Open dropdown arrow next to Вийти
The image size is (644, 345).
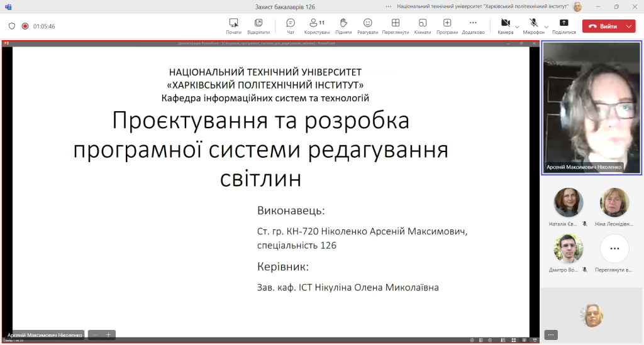[630, 26]
